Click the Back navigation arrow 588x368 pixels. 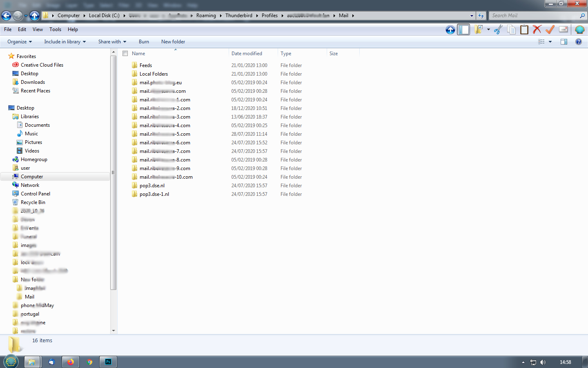pyautogui.click(x=6, y=16)
